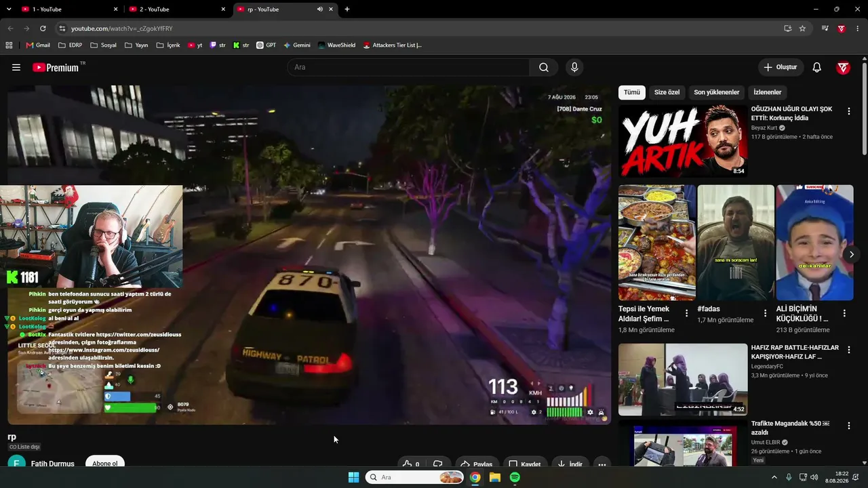Viewport: 868px width, 488px height.
Task: Open Chrome from the taskbar
Action: pos(475,477)
